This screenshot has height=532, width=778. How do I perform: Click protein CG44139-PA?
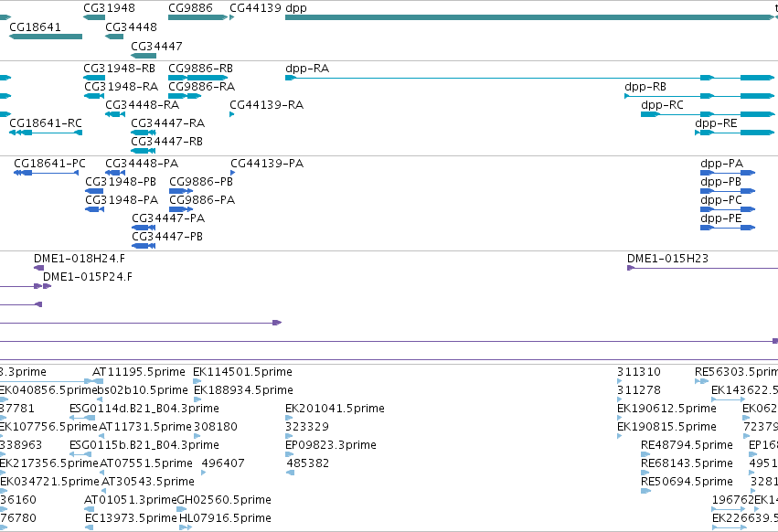[x=233, y=173]
